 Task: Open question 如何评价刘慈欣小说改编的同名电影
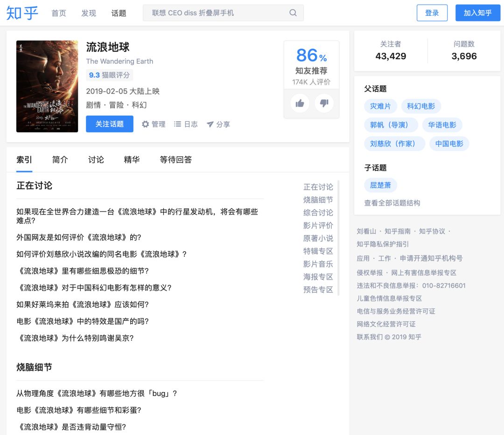click(x=102, y=254)
